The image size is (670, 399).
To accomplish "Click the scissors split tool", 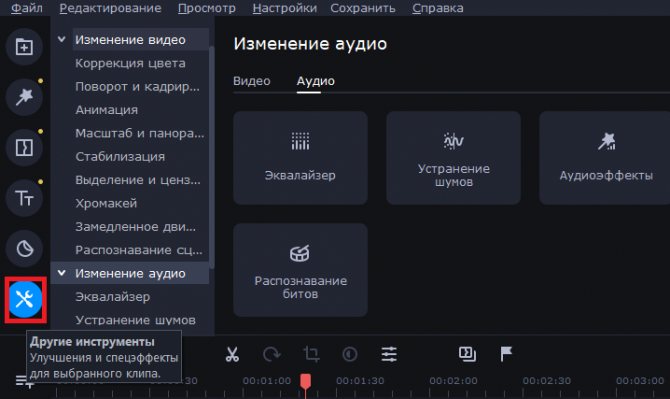I will [232, 354].
